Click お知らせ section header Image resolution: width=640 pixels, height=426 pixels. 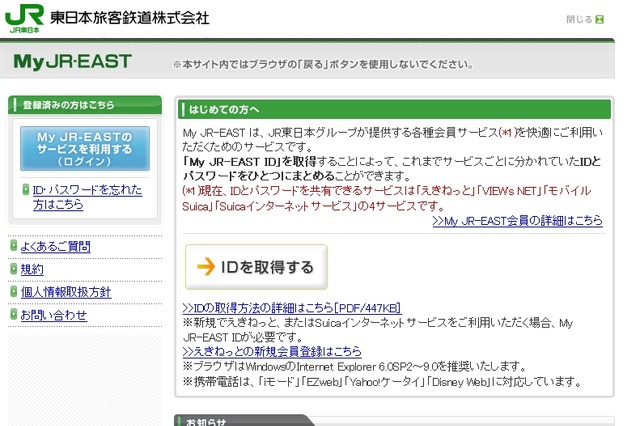tap(245, 421)
